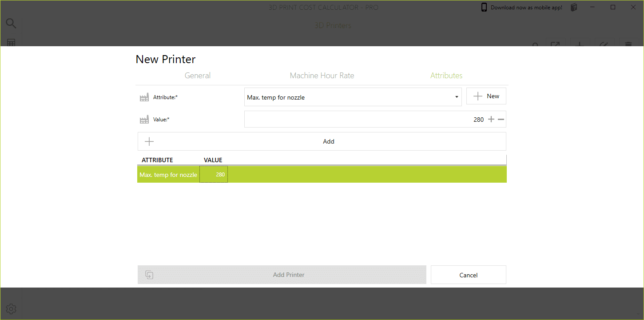Open settings gear in the bottom-left corner

click(12, 308)
